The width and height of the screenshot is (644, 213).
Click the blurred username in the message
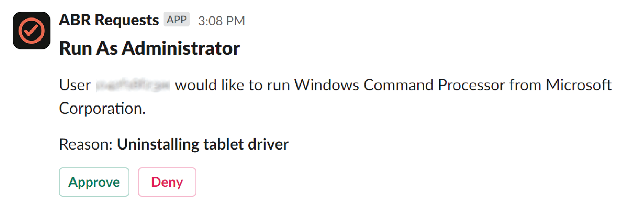(133, 85)
